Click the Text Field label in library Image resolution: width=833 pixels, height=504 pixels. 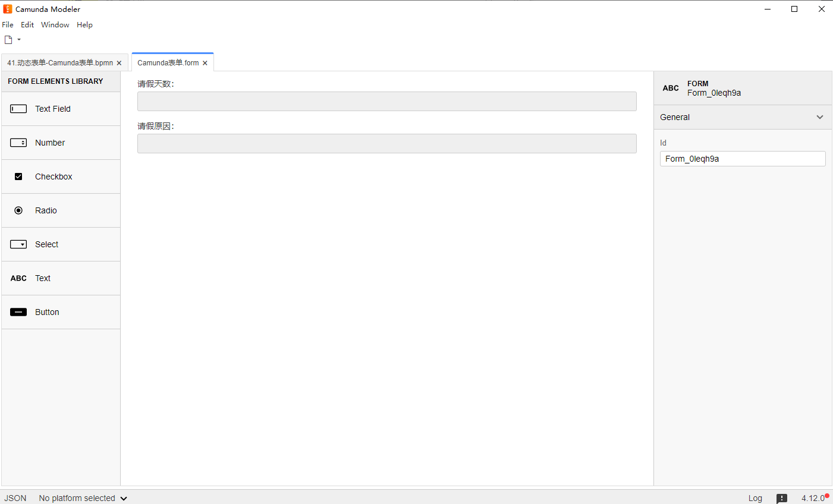53,109
